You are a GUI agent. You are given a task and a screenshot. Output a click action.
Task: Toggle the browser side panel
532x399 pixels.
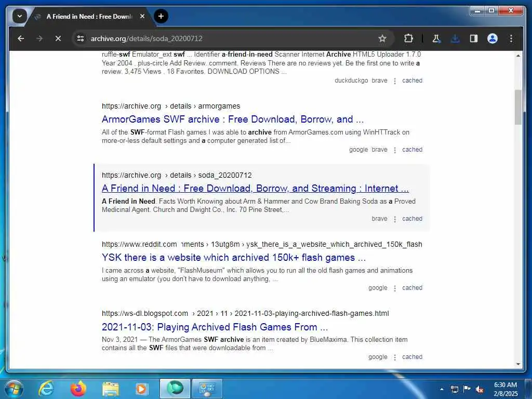coord(474,38)
